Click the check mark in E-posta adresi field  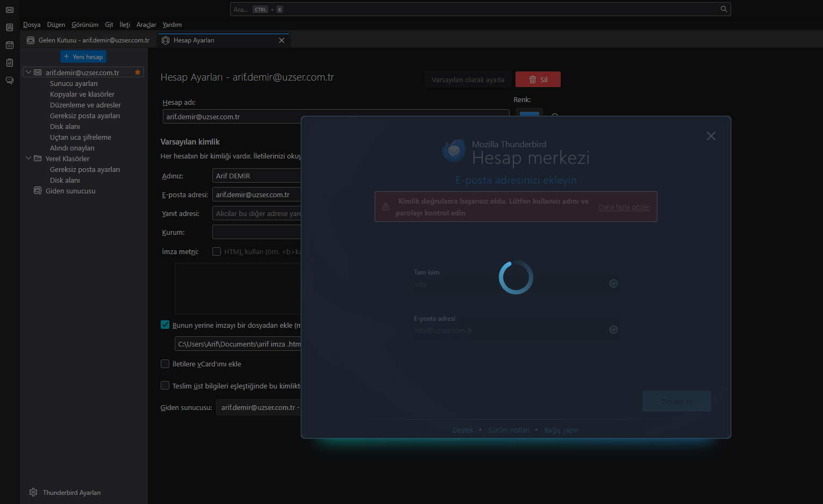(613, 330)
